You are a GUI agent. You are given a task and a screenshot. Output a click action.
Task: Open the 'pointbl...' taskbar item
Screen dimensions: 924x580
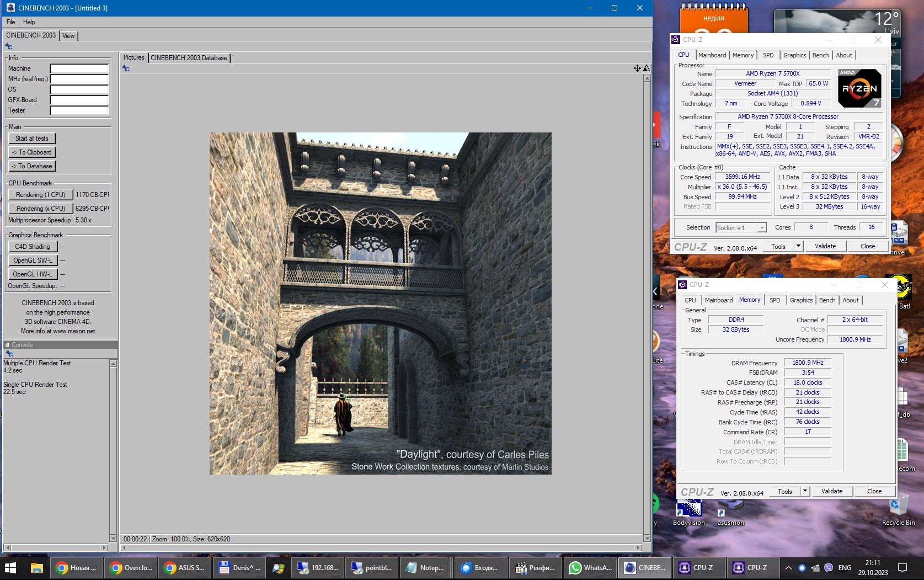(x=371, y=567)
